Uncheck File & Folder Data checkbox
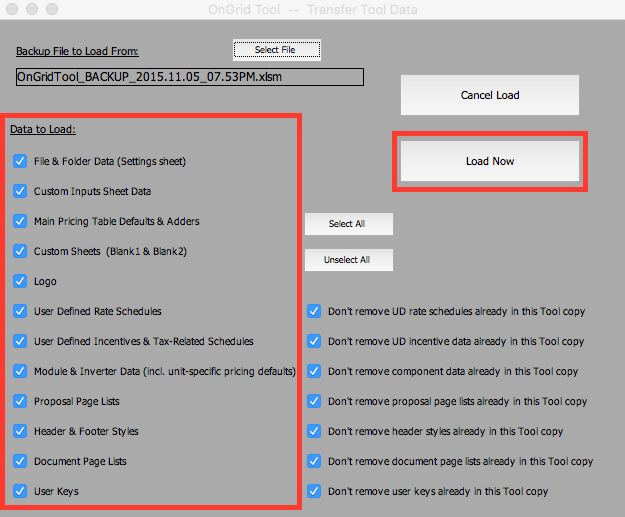The image size is (625, 517). [x=21, y=161]
